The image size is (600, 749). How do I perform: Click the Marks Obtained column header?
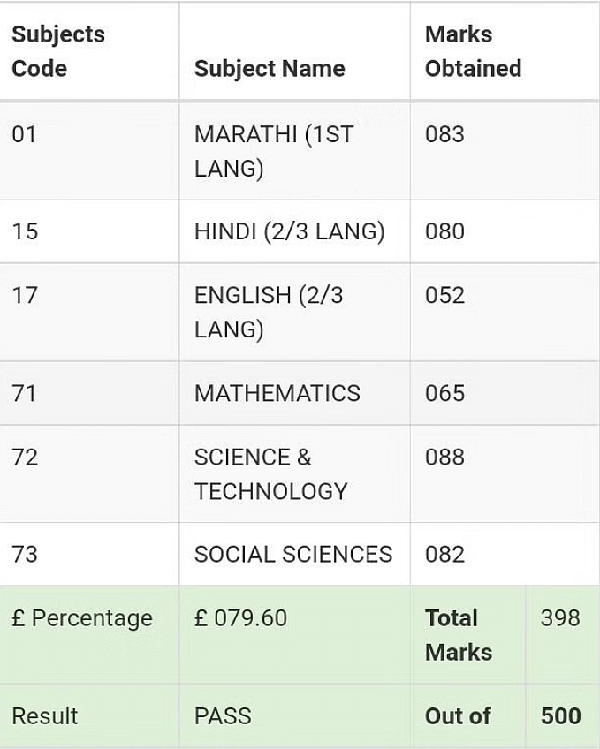pyautogui.click(x=473, y=51)
